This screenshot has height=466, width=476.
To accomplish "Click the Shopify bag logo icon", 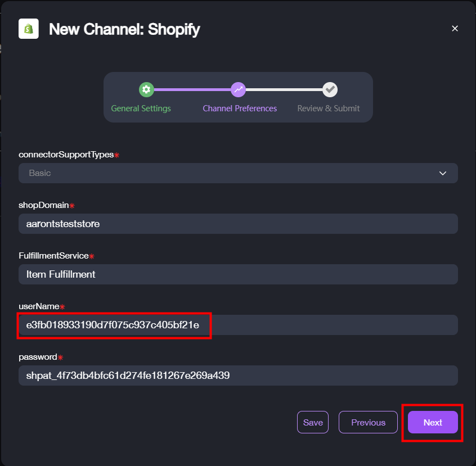I will point(29,28).
